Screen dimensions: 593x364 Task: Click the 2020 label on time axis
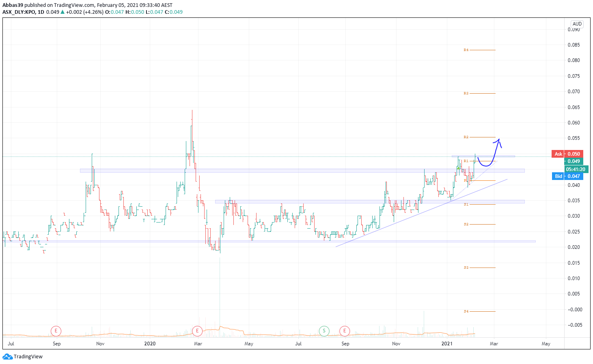pos(150,344)
